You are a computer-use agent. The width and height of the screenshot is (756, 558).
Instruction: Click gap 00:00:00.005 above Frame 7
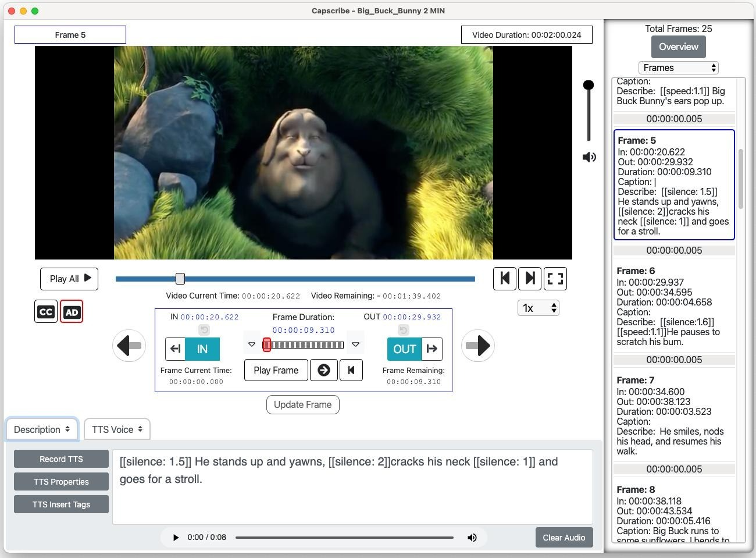click(x=674, y=360)
